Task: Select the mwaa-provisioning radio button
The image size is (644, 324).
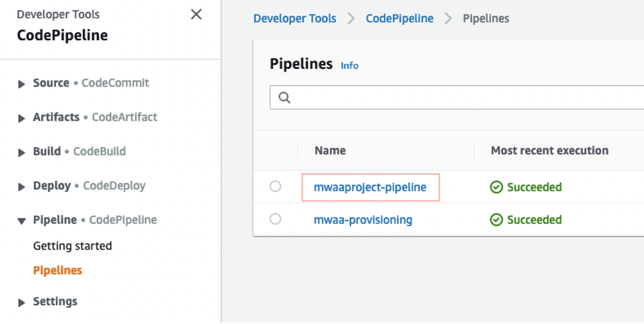Action: point(275,219)
